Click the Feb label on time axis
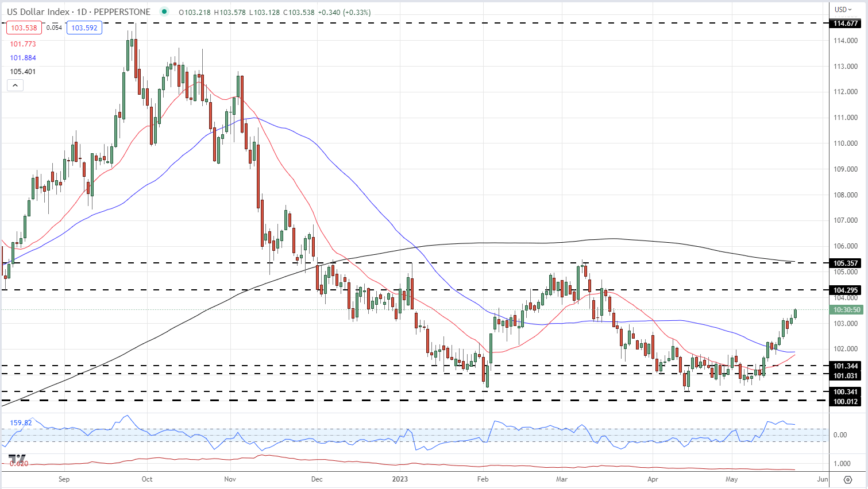Viewport: 868px width, 489px height. pos(483,479)
